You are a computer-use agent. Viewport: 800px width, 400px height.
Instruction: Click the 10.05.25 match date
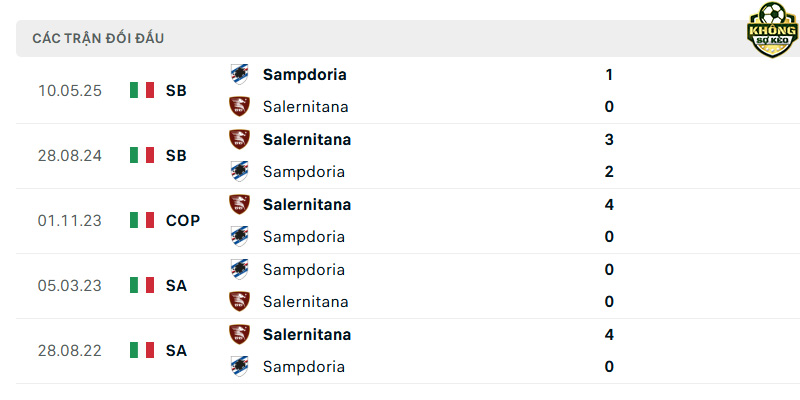(x=70, y=91)
